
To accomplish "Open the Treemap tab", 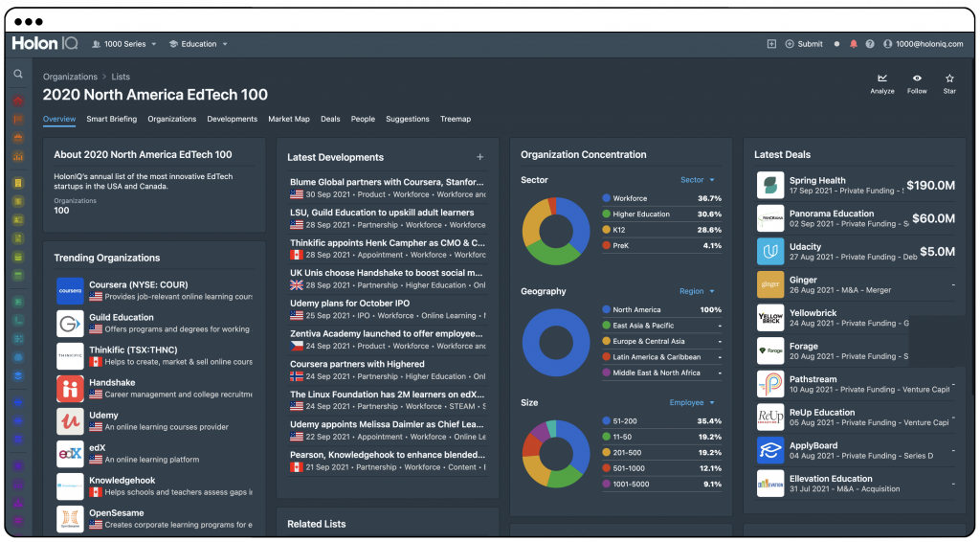I will (x=456, y=119).
